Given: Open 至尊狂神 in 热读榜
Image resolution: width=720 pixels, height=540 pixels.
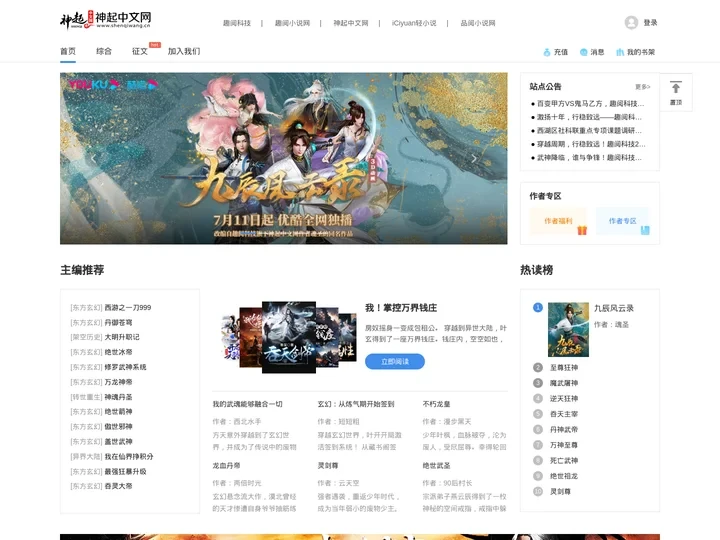Looking at the screenshot, I should pyautogui.click(x=564, y=367).
